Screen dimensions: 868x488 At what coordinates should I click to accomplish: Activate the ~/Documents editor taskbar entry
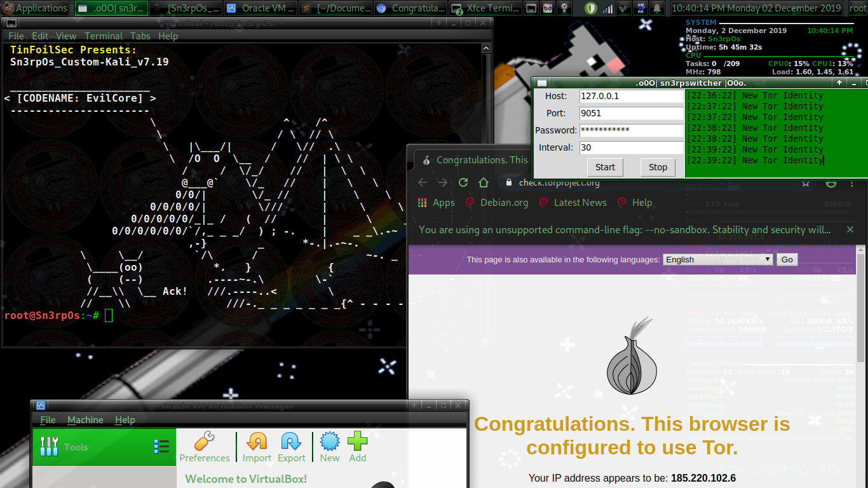point(336,8)
